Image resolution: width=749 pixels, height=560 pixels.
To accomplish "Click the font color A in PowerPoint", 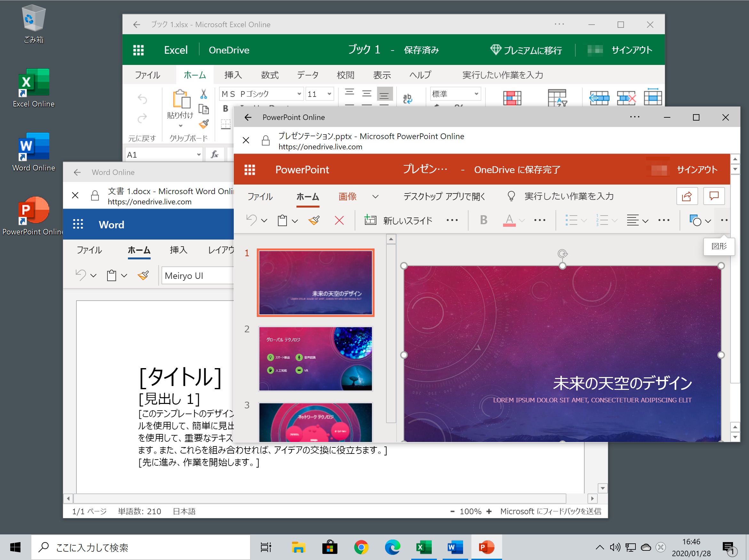I will click(509, 220).
